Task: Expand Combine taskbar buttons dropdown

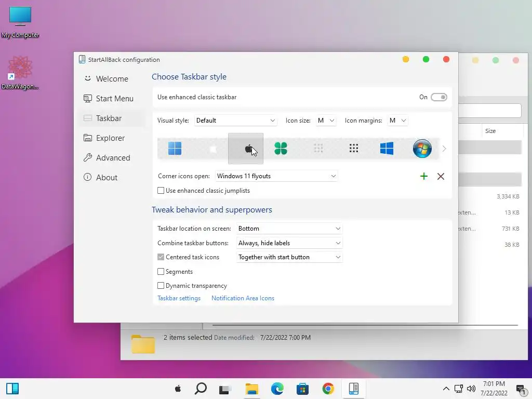Action: tap(289, 243)
